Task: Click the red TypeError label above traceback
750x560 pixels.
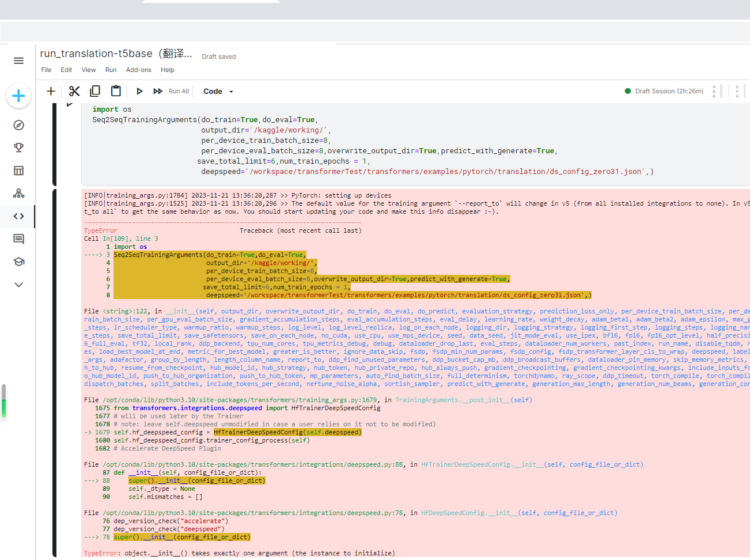Action: pos(100,230)
